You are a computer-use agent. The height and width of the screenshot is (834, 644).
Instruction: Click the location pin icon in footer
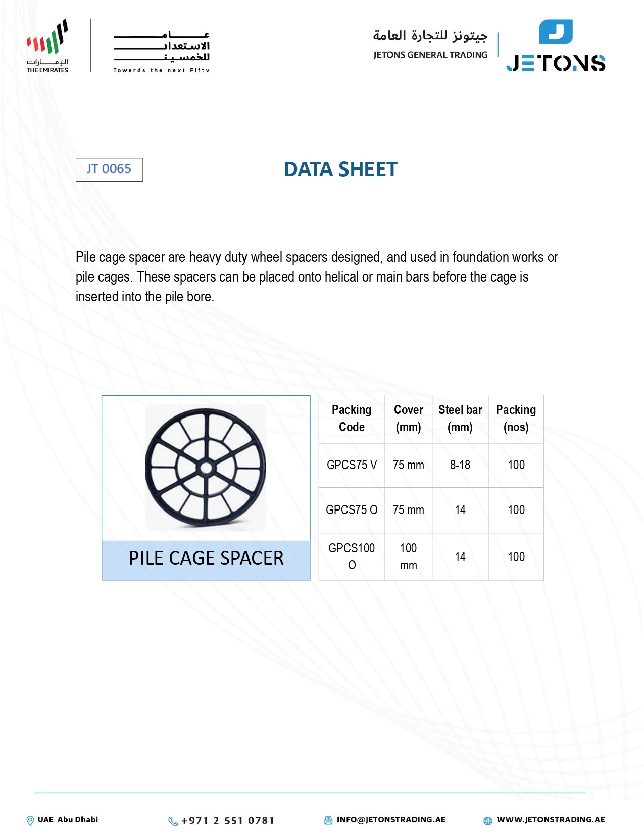tap(30, 821)
